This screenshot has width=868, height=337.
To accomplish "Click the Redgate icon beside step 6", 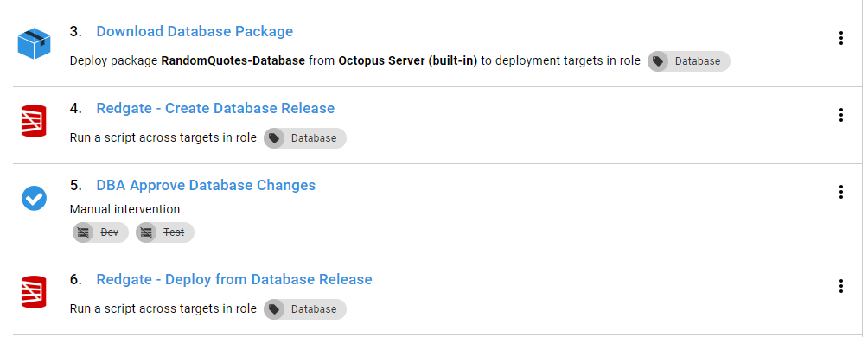I will point(34,291).
